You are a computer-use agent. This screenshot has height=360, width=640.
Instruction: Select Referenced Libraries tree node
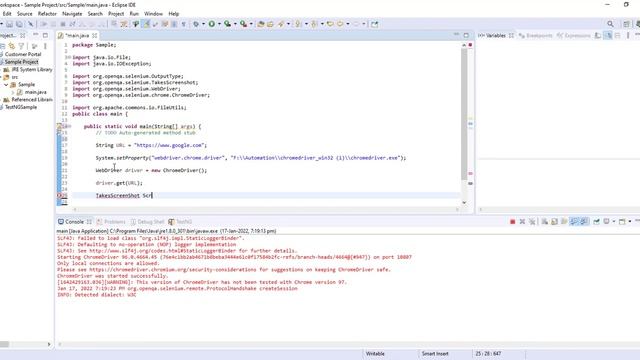(32, 100)
